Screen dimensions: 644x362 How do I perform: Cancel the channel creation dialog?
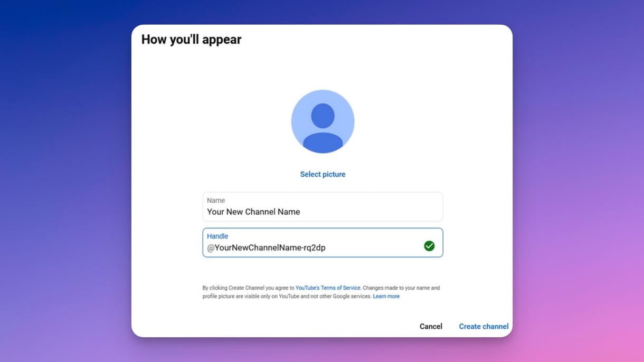pyautogui.click(x=431, y=326)
